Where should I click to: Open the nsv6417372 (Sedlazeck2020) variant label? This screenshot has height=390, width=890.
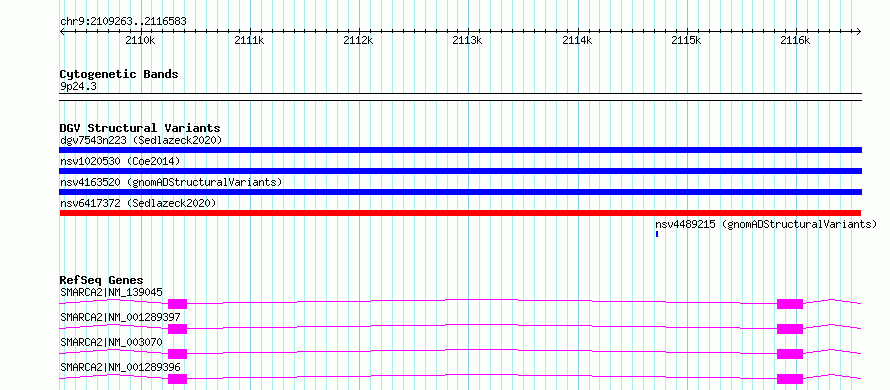pos(138,203)
